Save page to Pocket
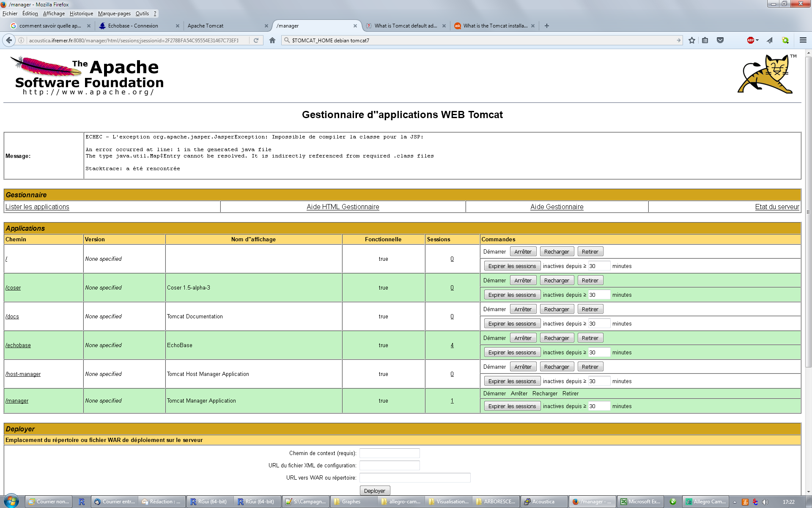Image resolution: width=812 pixels, height=508 pixels. 720,40
